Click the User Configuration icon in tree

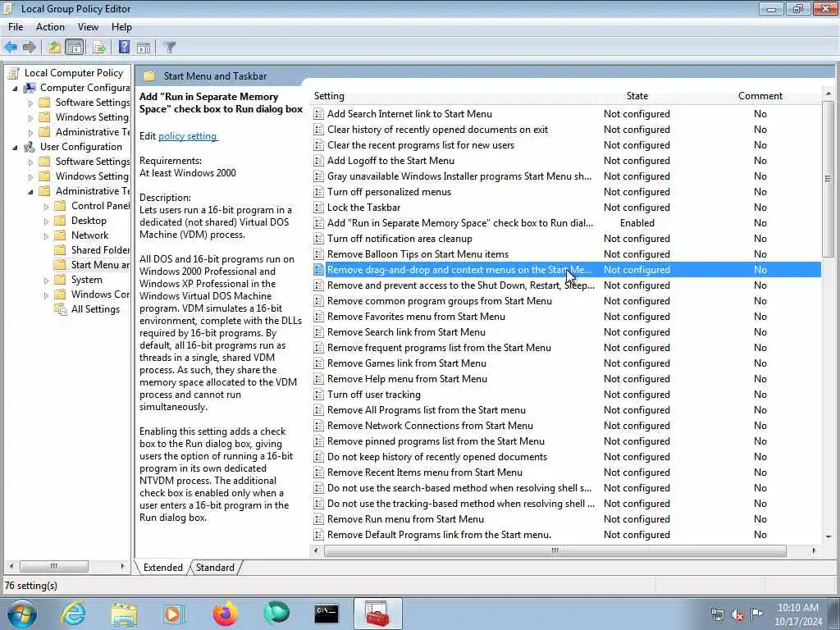coord(30,147)
